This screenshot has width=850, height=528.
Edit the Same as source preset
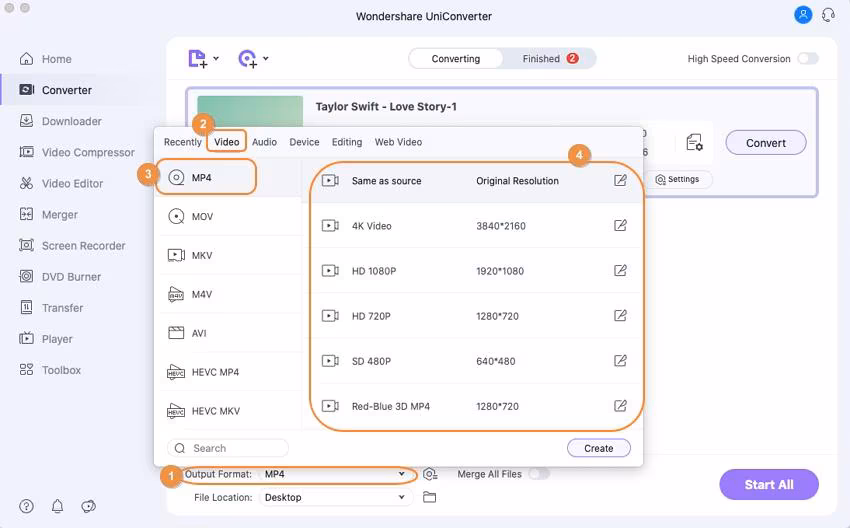pyautogui.click(x=620, y=181)
